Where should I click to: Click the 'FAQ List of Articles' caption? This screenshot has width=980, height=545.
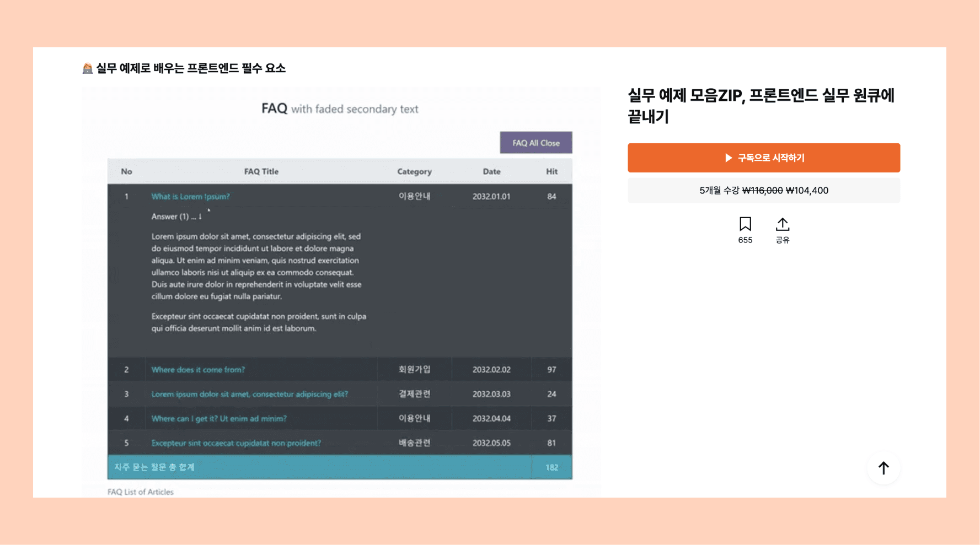coord(140,492)
